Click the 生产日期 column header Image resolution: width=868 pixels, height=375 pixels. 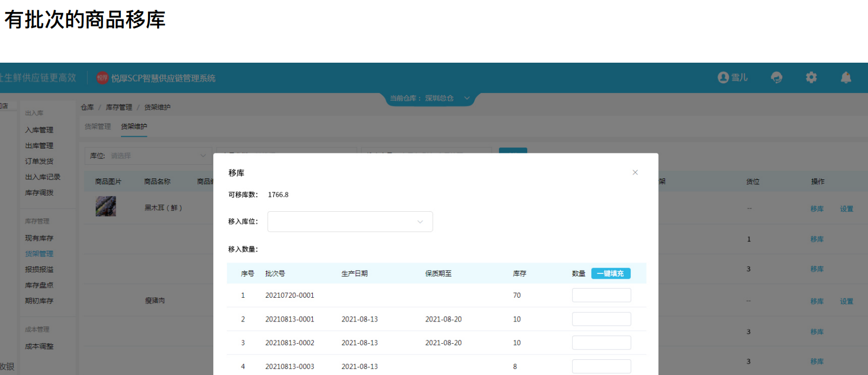354,273
